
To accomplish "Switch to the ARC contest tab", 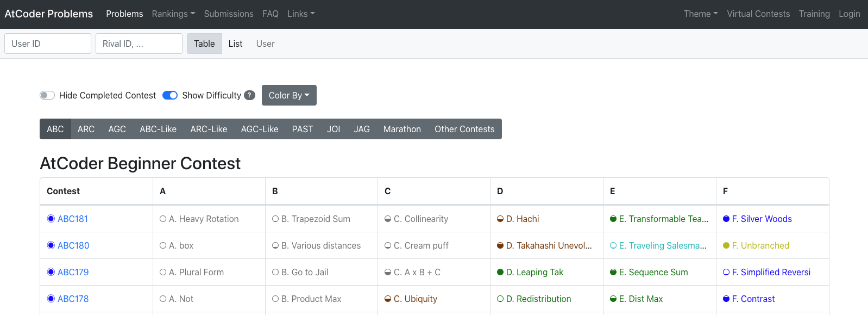I will [x=86, y=129].
